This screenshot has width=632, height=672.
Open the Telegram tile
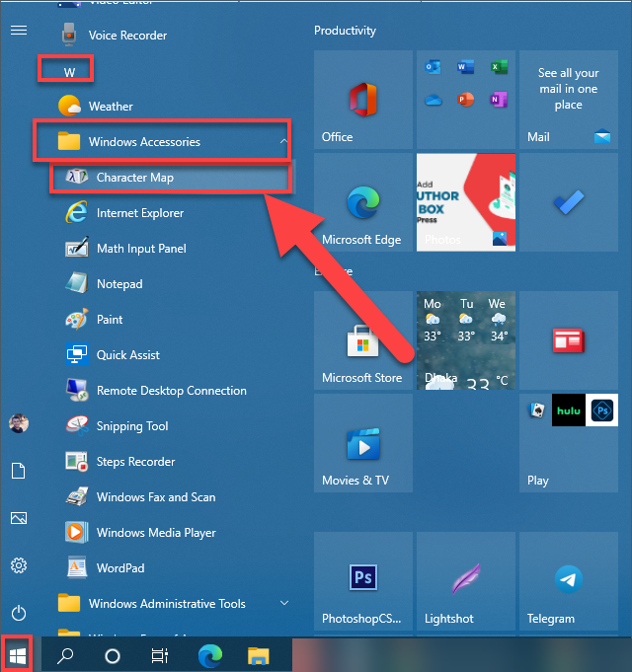(x=569, y=581)
